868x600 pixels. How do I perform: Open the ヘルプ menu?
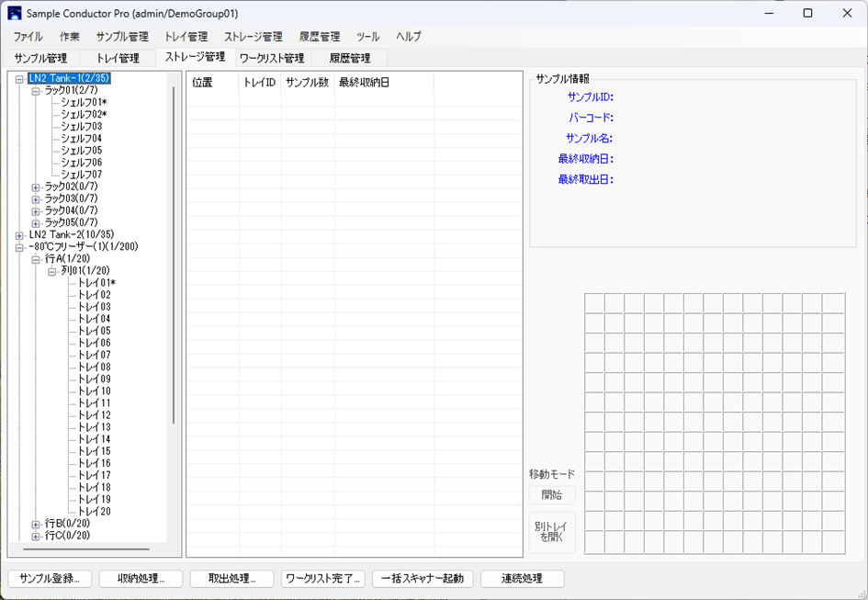(409, 37)
